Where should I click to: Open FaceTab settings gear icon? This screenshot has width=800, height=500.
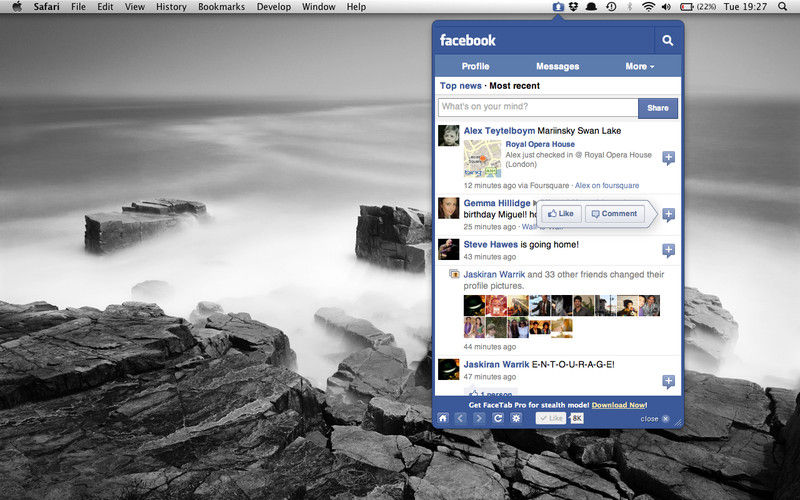tap(516, 418)
